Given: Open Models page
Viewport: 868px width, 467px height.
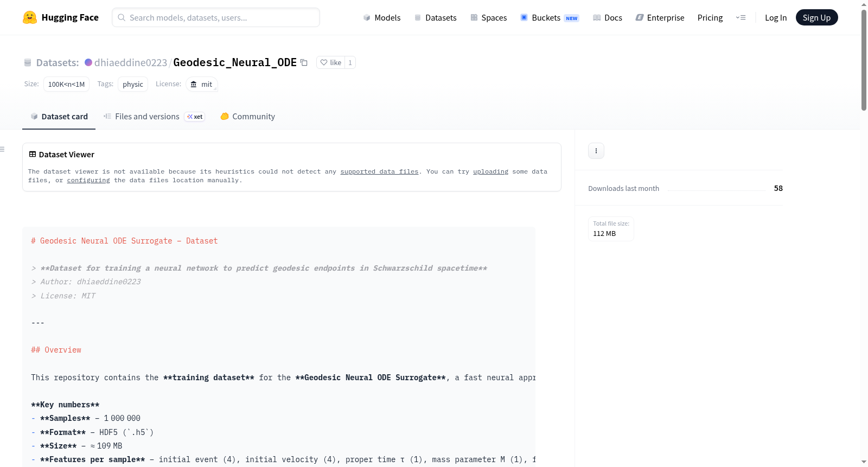Looking at the screenshot, I should tap(382, 17).
